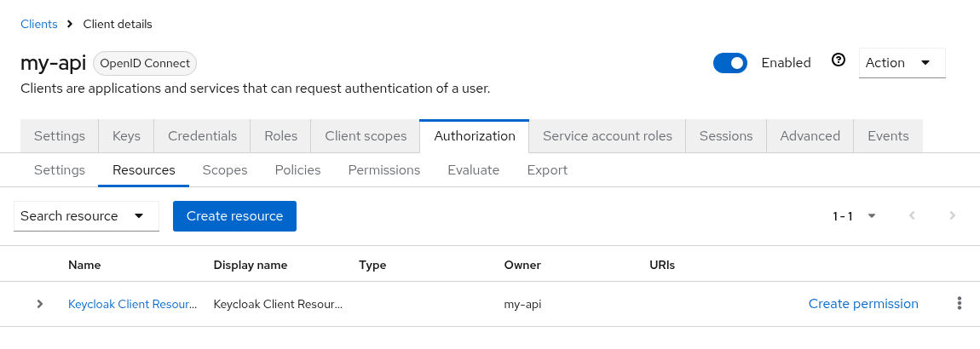Viewport: 980px width, 349px height.
Task: Click the Owner column header
Action: point(522,265)
